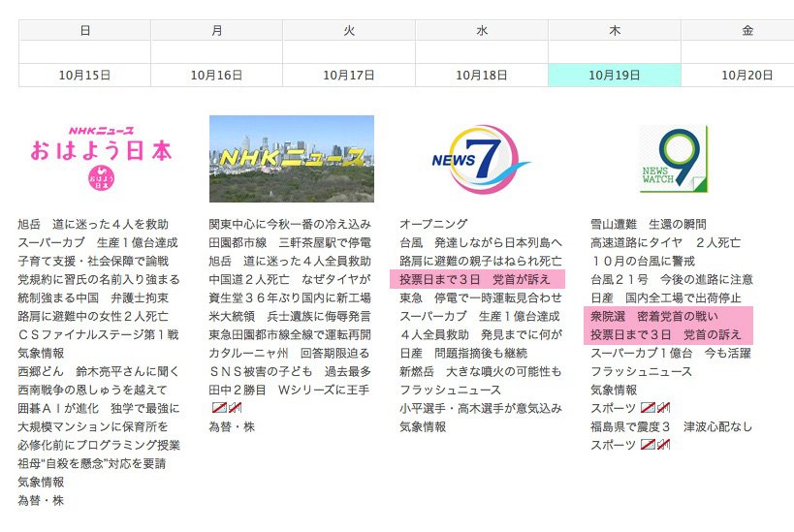The height and width of the screenshot is (532, 794).
Task: Open the おはよう日本 program logo
Action: coord(101,158)
